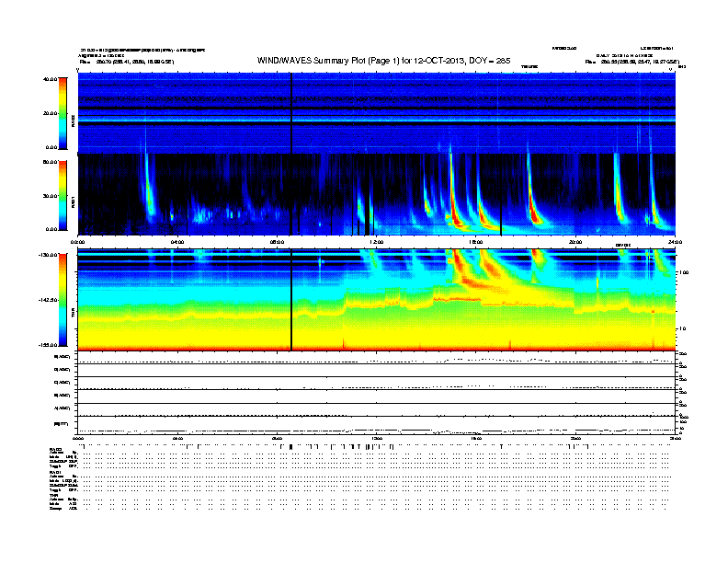
Task: Click the intense red burst near 15:00 in RAD1
Action: pos(453,204)
